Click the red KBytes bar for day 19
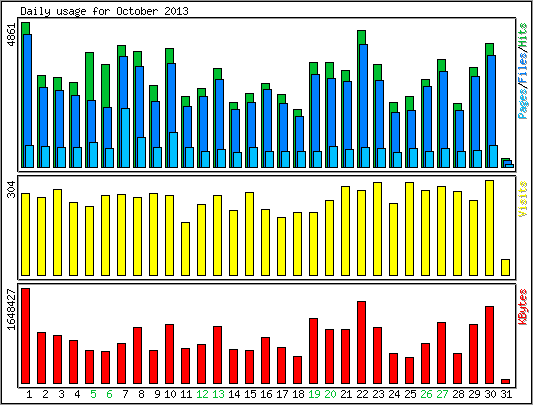533x405 pixels. [313, 351]
